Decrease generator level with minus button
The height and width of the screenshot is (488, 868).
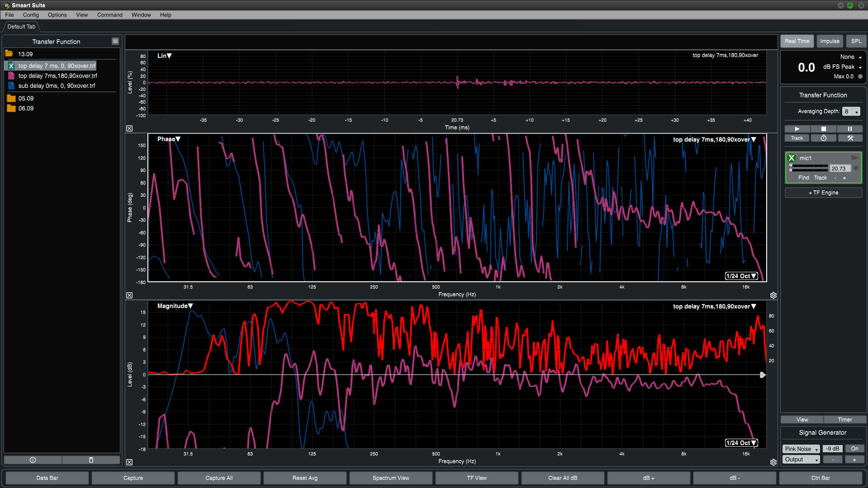(x=832, y=459)
